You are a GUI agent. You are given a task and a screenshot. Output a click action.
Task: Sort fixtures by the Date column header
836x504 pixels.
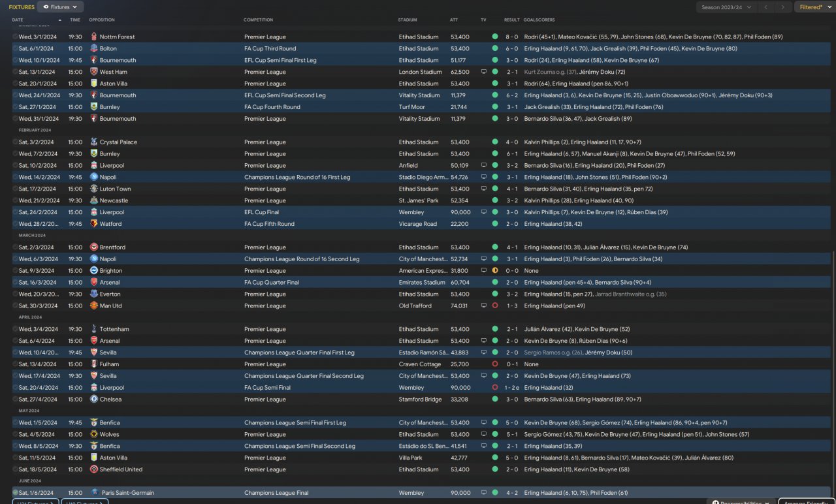pyautogui.click(x=17, y=20)
